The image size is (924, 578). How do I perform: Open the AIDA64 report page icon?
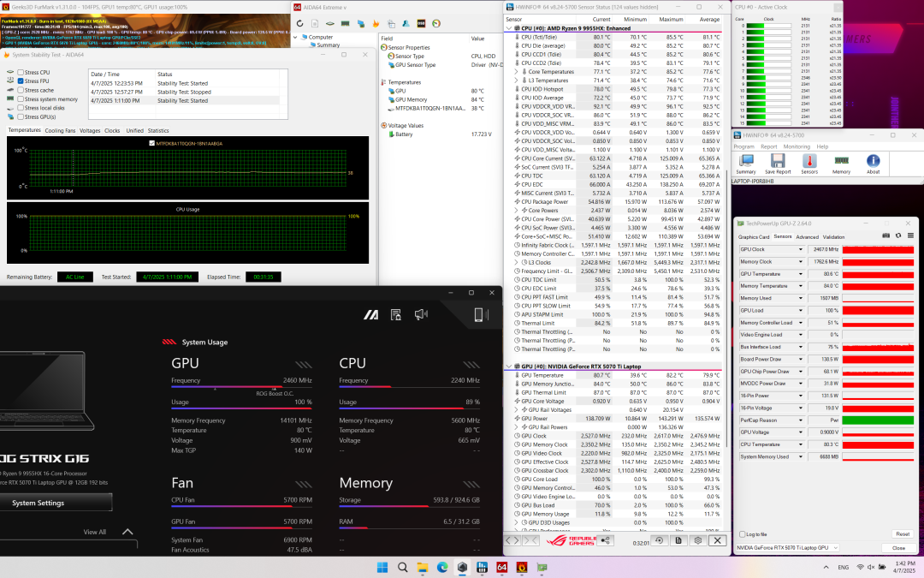tap(315, 24)
